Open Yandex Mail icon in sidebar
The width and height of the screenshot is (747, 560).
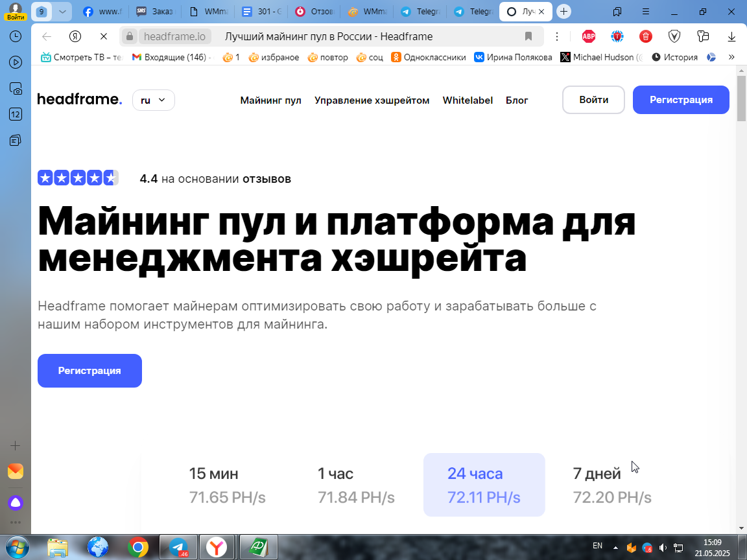(16, 471)
